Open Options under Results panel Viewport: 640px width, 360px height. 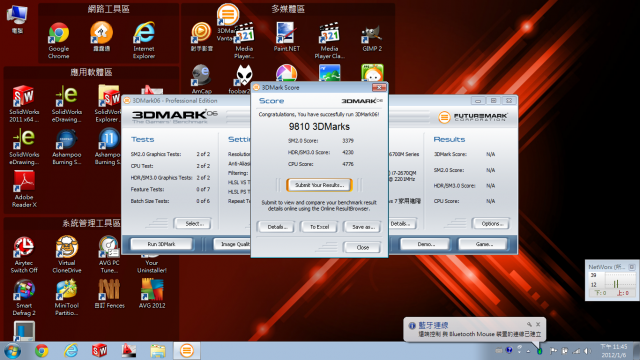(491, 224)
